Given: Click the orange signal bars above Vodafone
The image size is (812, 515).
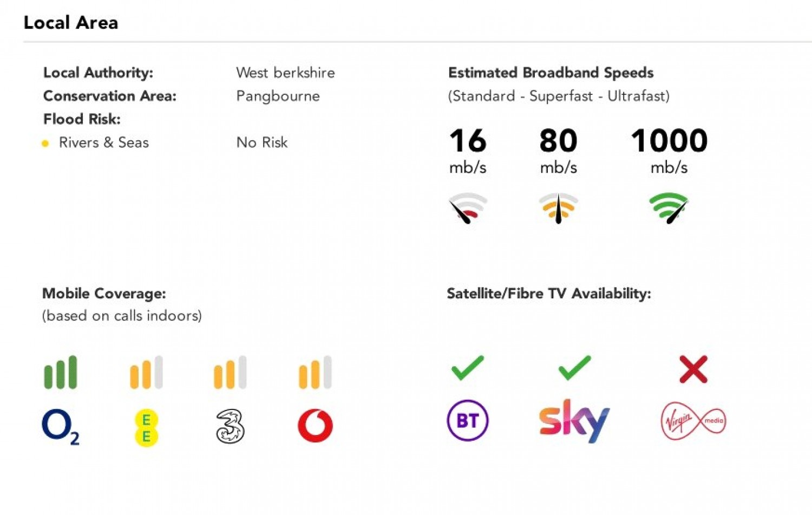Looking at the screenshot, I should [315, 373].
